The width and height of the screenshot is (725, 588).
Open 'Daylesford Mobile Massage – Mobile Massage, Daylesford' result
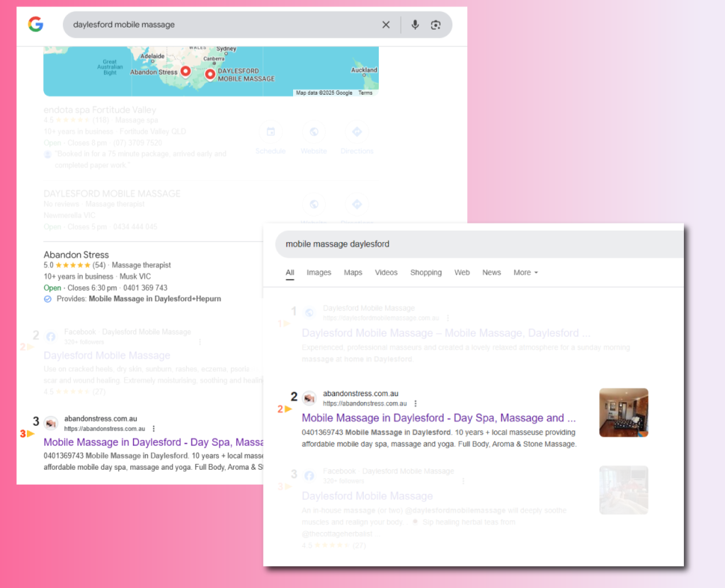tap(446, 333)
